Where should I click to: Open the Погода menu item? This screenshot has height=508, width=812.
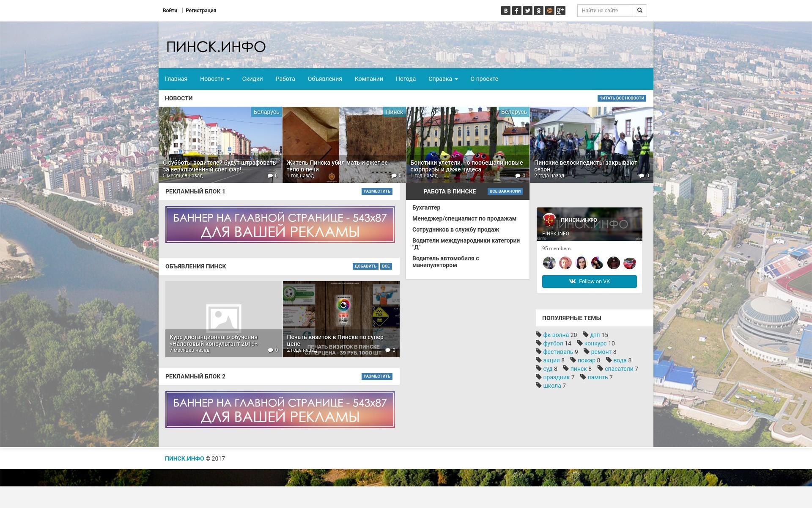tap(406, 79)
